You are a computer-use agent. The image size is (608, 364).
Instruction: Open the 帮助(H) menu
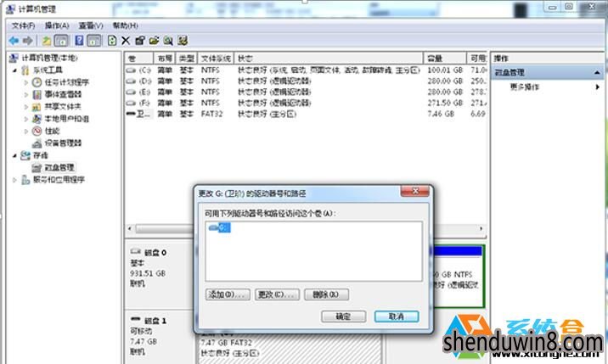(x=125, y=25)
